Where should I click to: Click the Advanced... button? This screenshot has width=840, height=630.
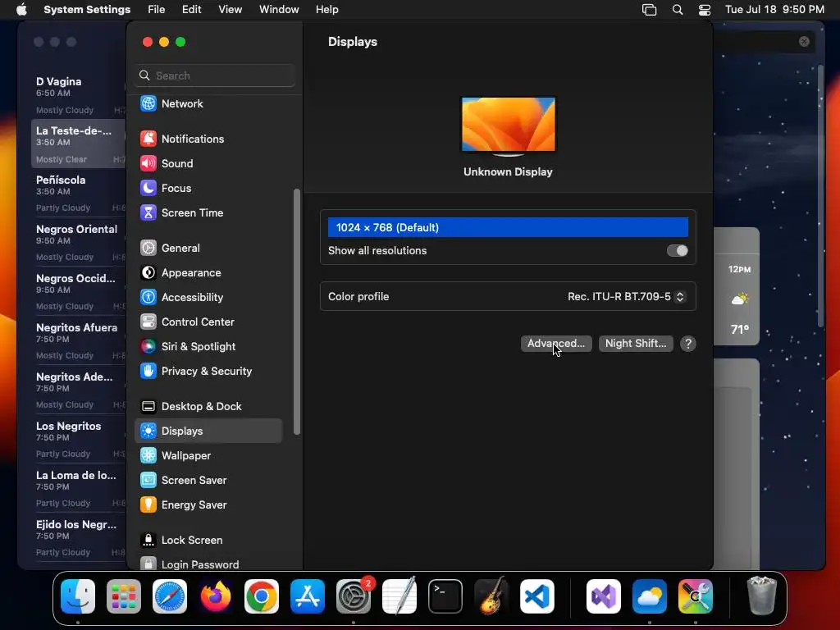(x=556, y=344)
